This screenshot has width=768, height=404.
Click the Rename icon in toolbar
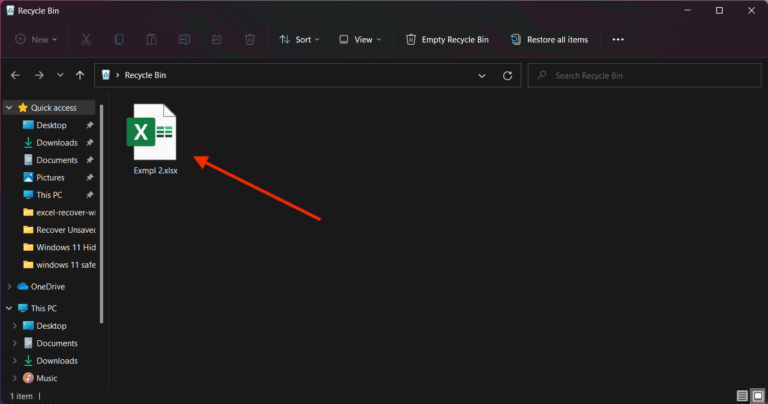pos(184,40)
